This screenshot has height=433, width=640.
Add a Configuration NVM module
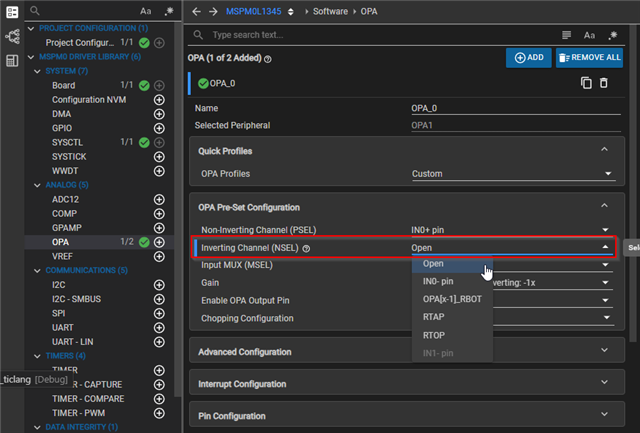[159, 100]
